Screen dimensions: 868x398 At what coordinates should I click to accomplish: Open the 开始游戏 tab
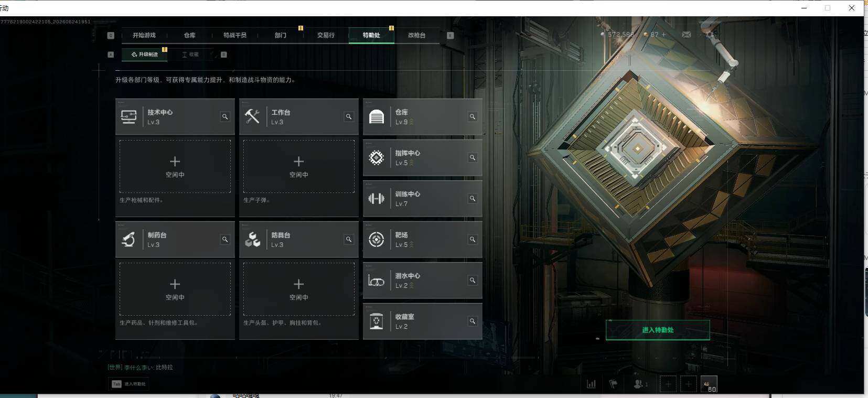click(x=144, y=35)
